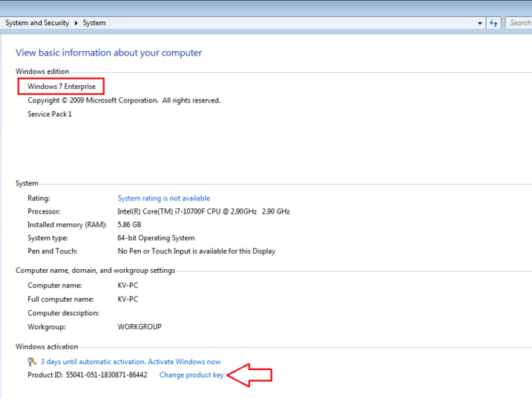Click the Copyright 2009 Microsoft Corporation text

tap(124, 100)
